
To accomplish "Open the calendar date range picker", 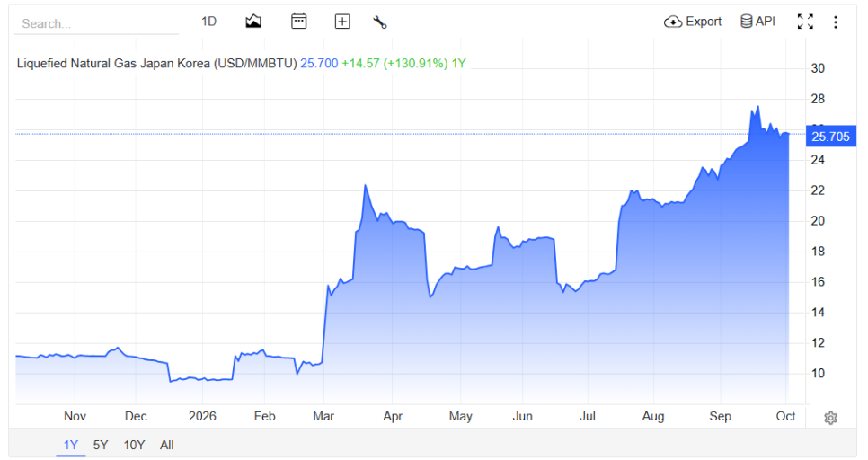I will (299, 22).
